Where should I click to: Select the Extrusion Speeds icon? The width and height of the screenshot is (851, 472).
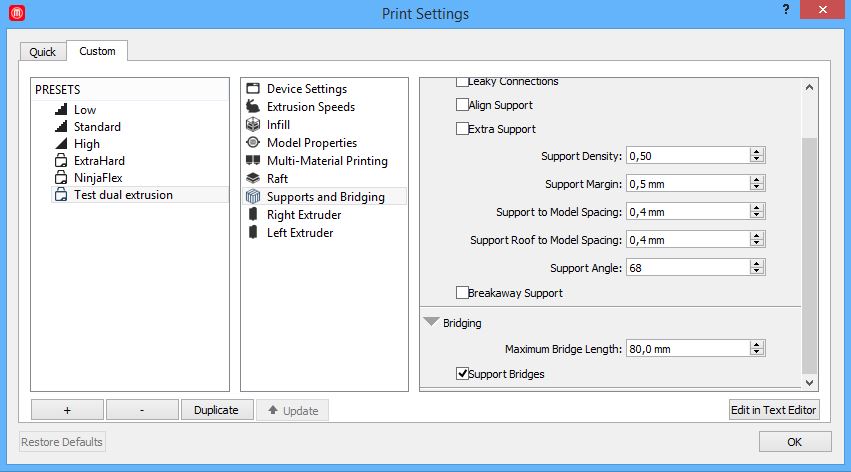point(253,107)
